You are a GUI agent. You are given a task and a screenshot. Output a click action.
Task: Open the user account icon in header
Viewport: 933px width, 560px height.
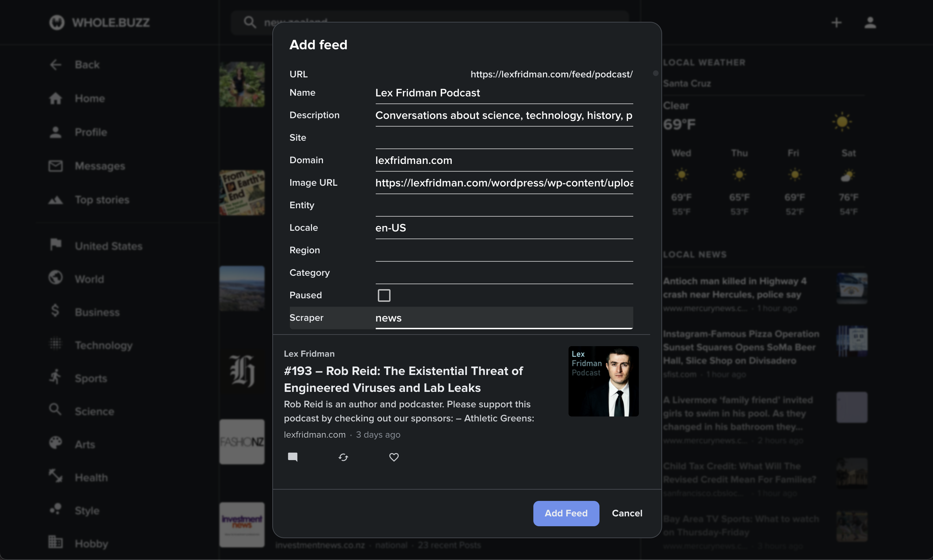click(870, 22)
